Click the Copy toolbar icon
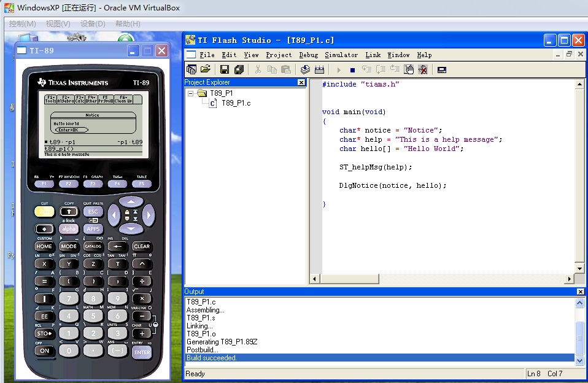Image resolution: width=588 pixels, height=383 pixels. (x=272, y=69)
